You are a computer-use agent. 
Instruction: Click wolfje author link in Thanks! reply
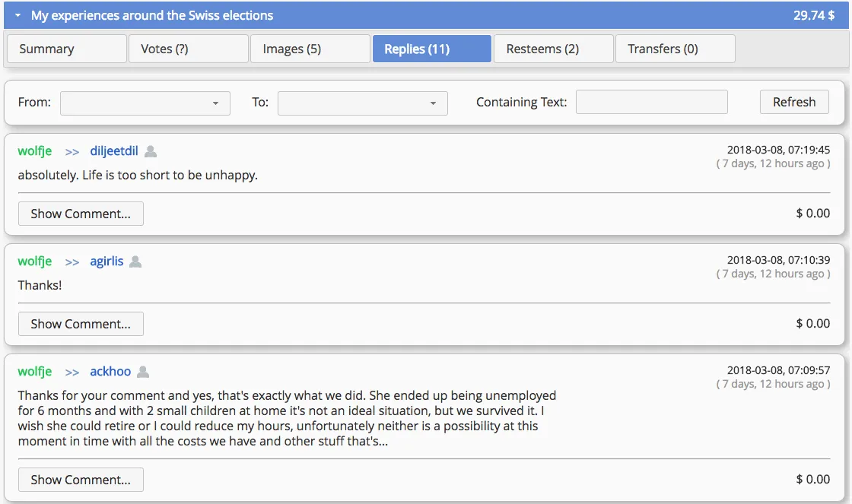35,262
